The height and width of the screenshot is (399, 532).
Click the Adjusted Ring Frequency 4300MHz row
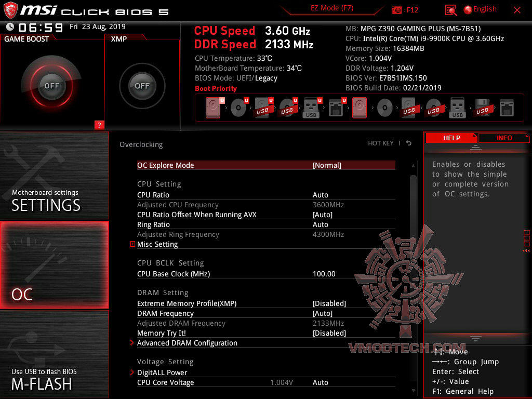click(266, 234)
